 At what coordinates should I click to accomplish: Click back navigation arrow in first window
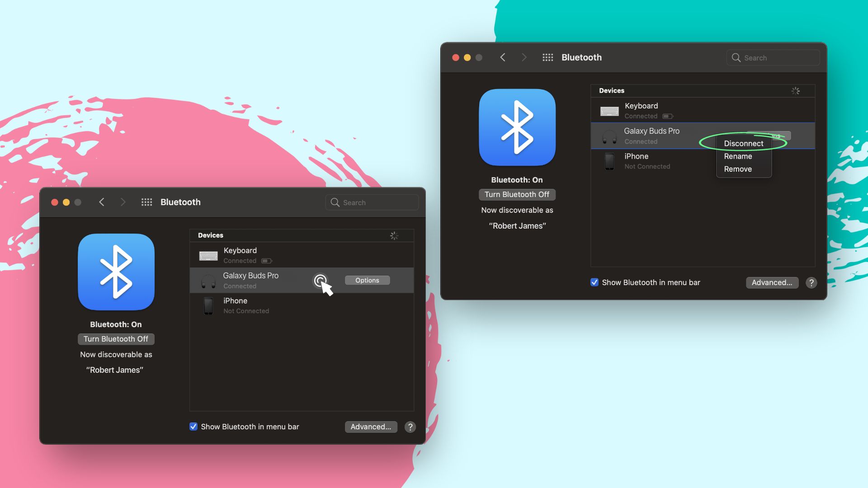coord(100,202)
